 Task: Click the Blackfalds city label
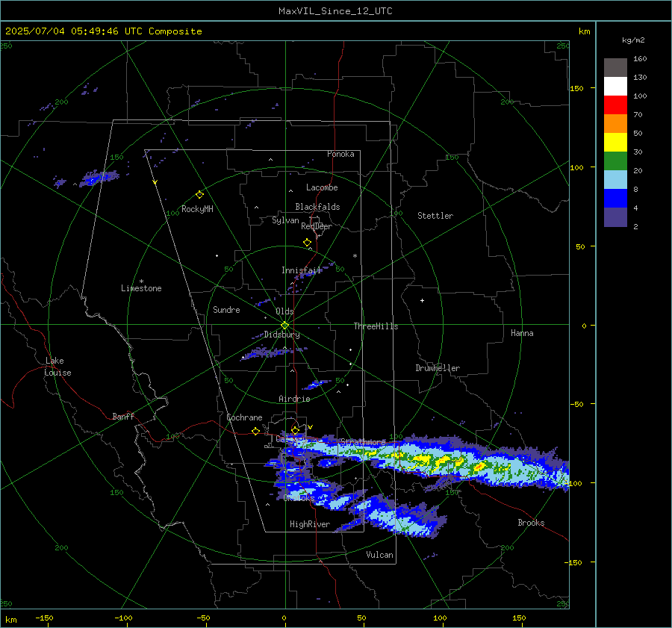pos(317,207)
